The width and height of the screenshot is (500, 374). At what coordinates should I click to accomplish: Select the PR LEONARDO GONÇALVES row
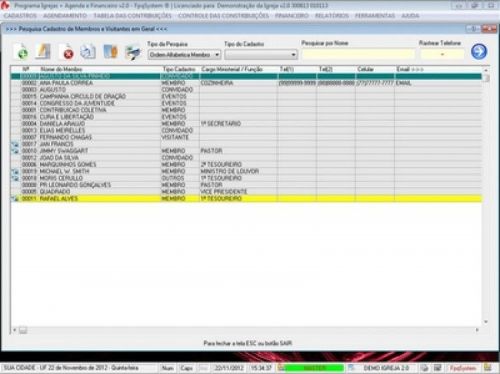click(246, 185)
